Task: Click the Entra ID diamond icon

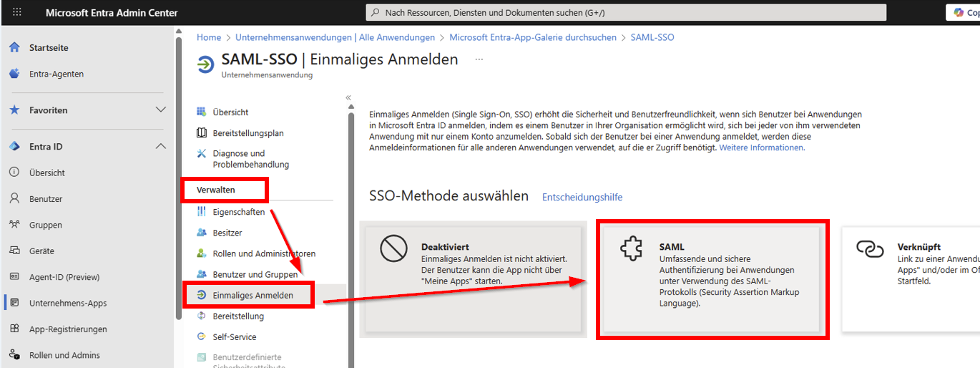Action: (x=14, y=146)
